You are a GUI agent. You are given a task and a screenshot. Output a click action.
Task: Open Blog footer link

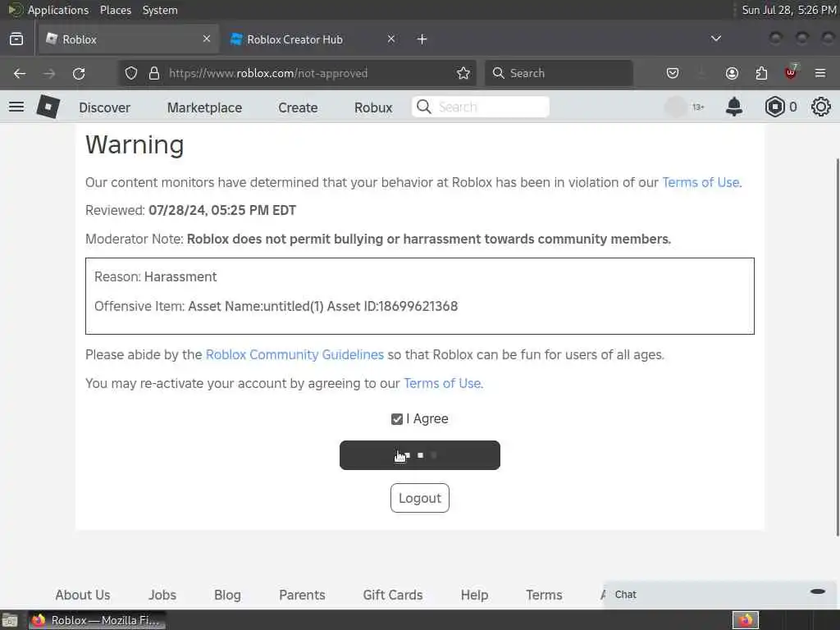coord(227,596)
